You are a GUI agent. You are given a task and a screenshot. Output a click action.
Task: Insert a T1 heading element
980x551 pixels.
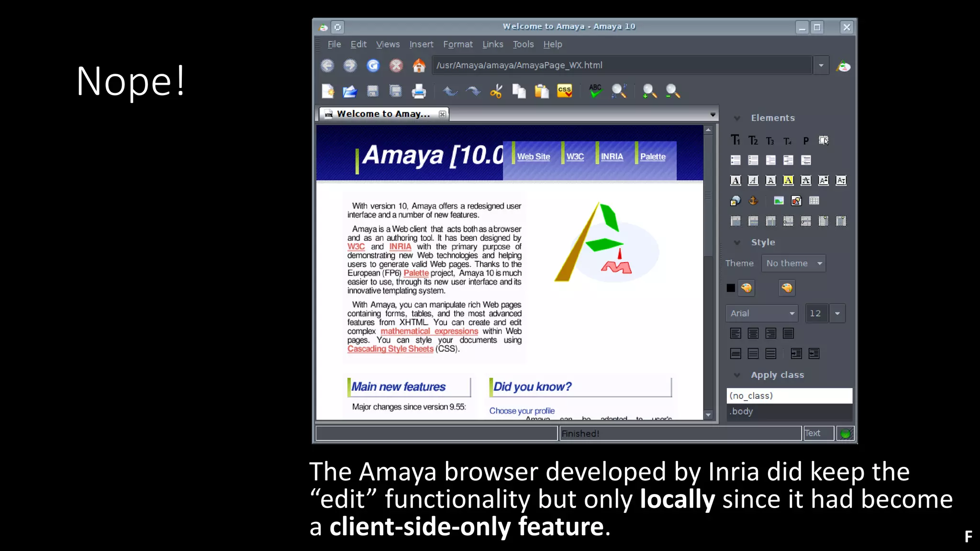(x=735, y=140)
